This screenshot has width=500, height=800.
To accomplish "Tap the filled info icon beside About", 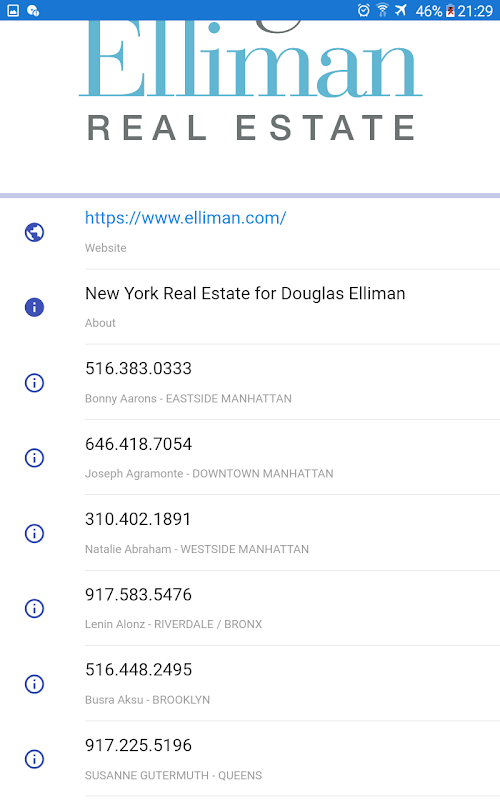I will point(34,307).
